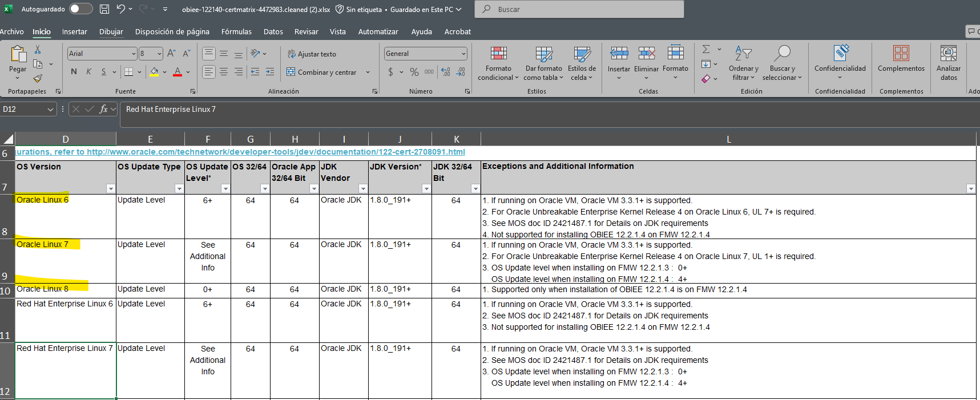Center text horizontally
The width and height of the screenshot is (980, 400).
224,72
